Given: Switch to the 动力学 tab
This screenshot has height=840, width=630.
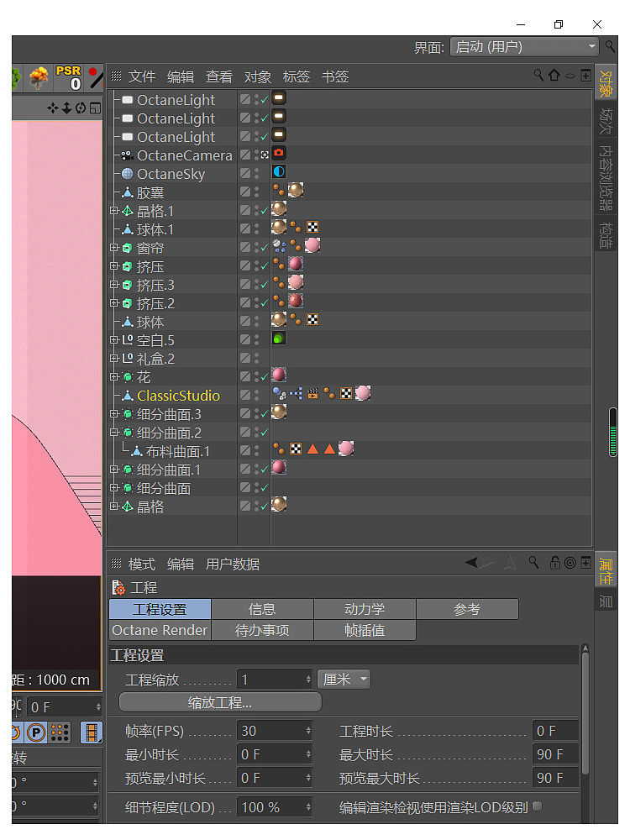Looking at the screenshot, I should (x=365, y=609).
